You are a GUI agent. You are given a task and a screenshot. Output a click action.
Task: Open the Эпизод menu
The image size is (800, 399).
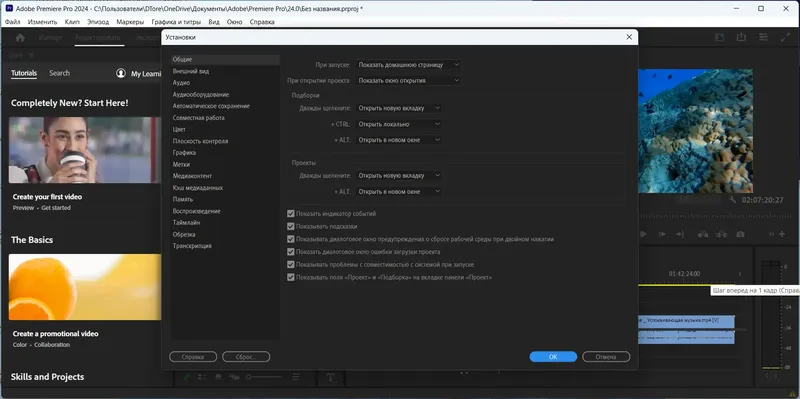98,22
